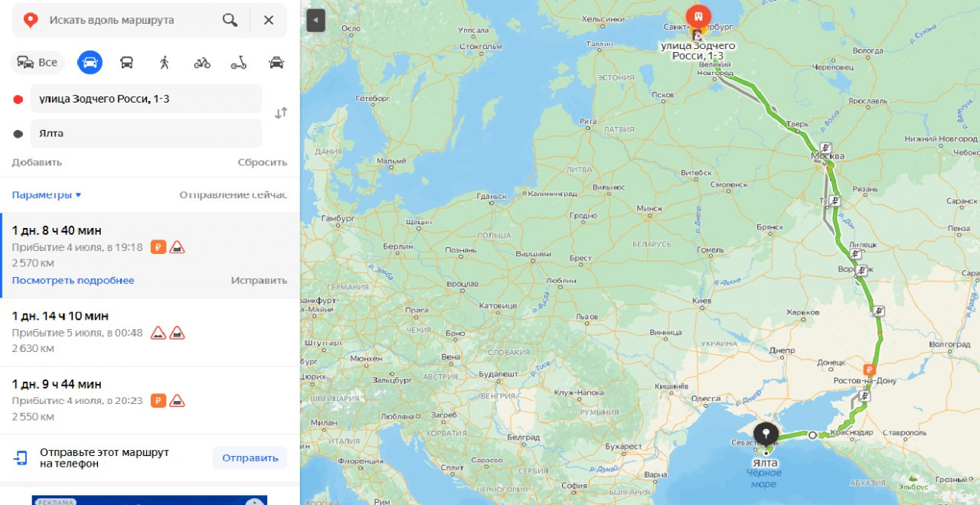Switch to public transport bus mode
This screenshot has width=980, height=505.
(x=127, y=63)
